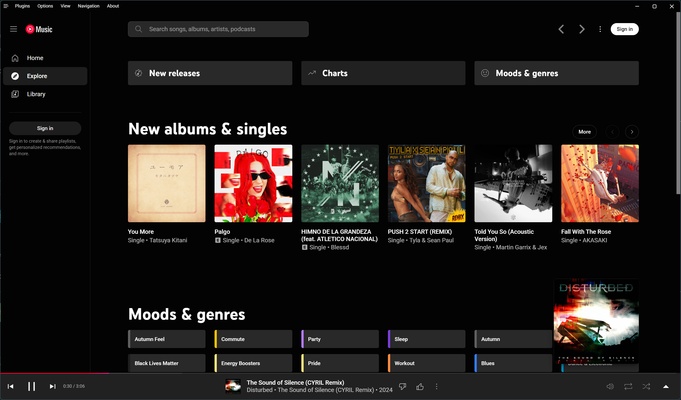Viewport: 681px width, 400px height.
Task: Open Charts
Action: [x=383, y=73]
